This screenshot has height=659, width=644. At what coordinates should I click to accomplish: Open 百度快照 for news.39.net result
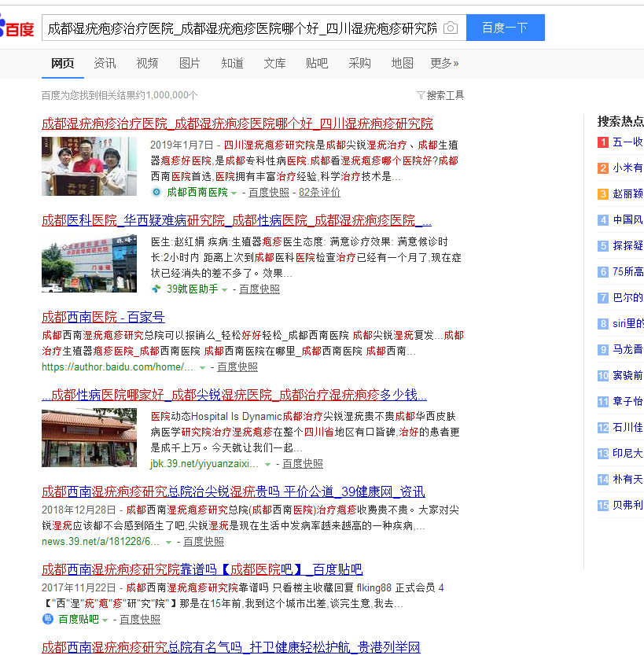click(x=204, y=541)
